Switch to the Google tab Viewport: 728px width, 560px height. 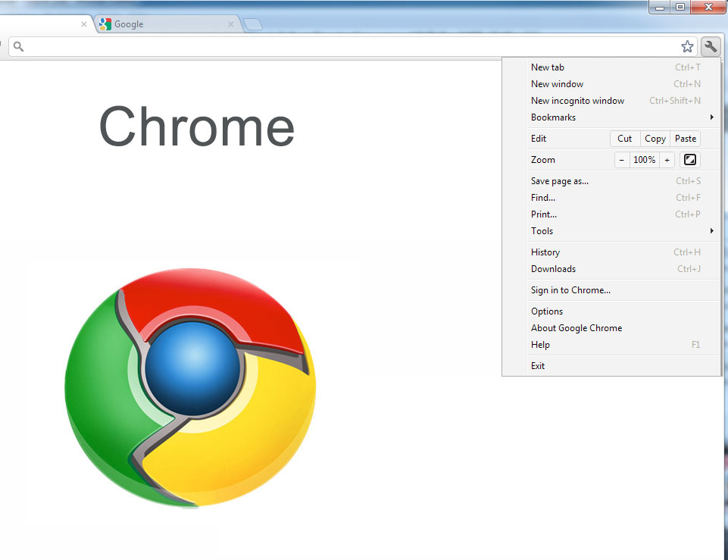168,24
